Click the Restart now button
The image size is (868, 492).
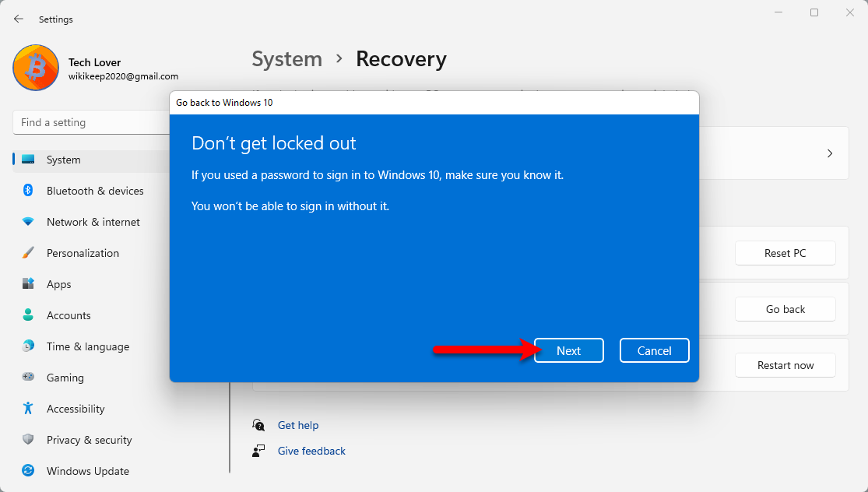tap(785, 365)
